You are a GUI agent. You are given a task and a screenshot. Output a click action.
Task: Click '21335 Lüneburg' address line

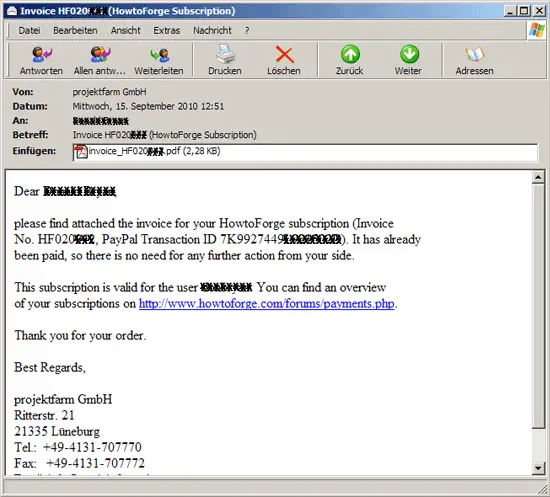point(57,431)
